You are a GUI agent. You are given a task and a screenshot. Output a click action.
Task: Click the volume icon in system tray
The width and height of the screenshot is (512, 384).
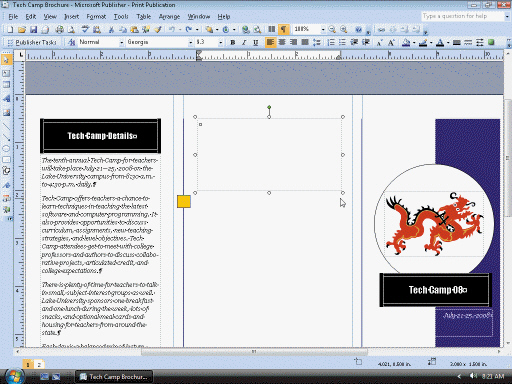(x=473, y=376)
